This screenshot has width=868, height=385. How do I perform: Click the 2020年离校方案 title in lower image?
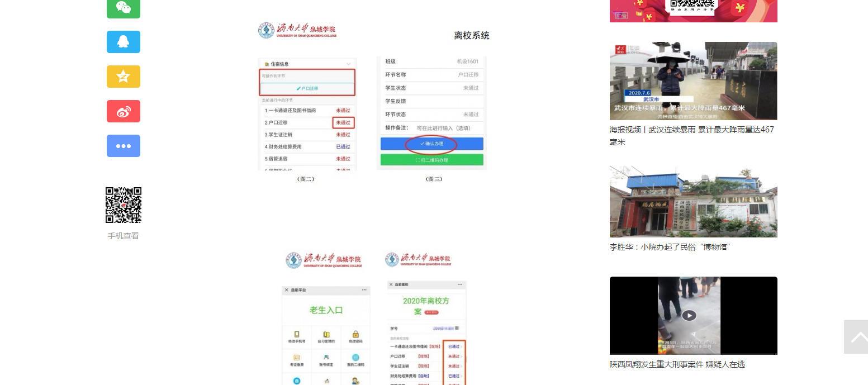426,306
